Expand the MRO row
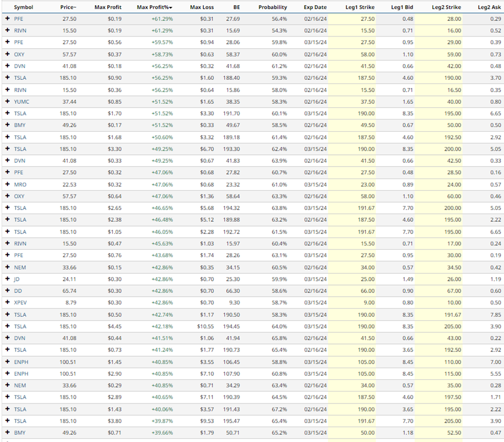 tap(8, 184)
